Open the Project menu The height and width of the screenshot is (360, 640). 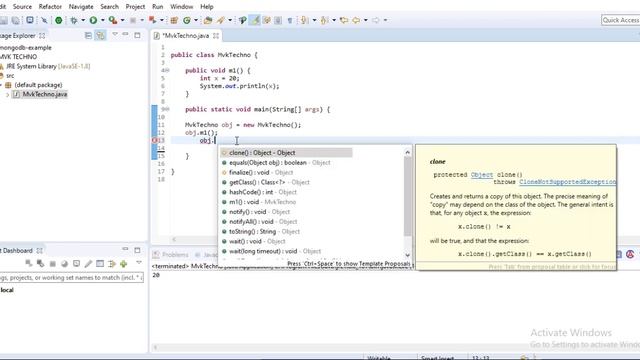(x=135, y=7)
